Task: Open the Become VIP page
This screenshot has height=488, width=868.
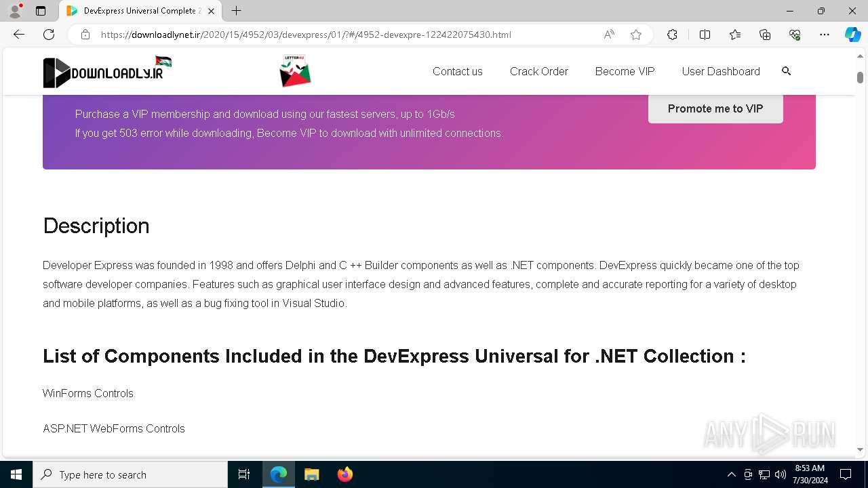Action: [x=625, y=71]
